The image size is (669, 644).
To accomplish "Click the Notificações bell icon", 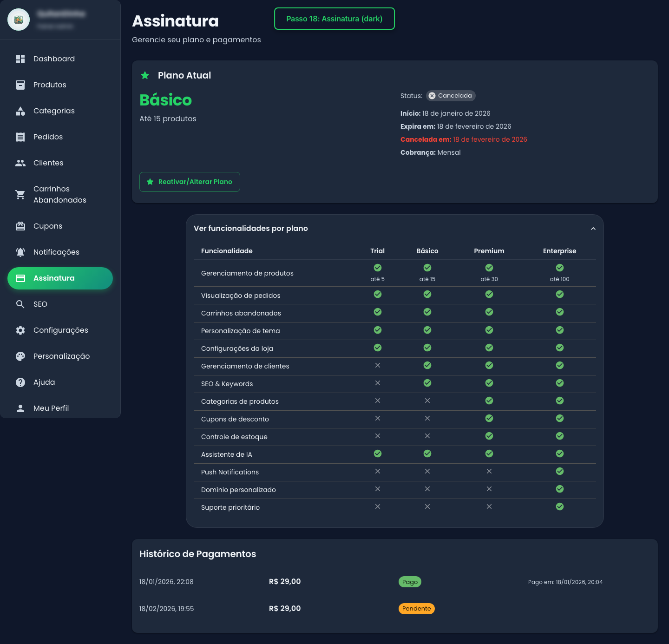I will point(20,252).
